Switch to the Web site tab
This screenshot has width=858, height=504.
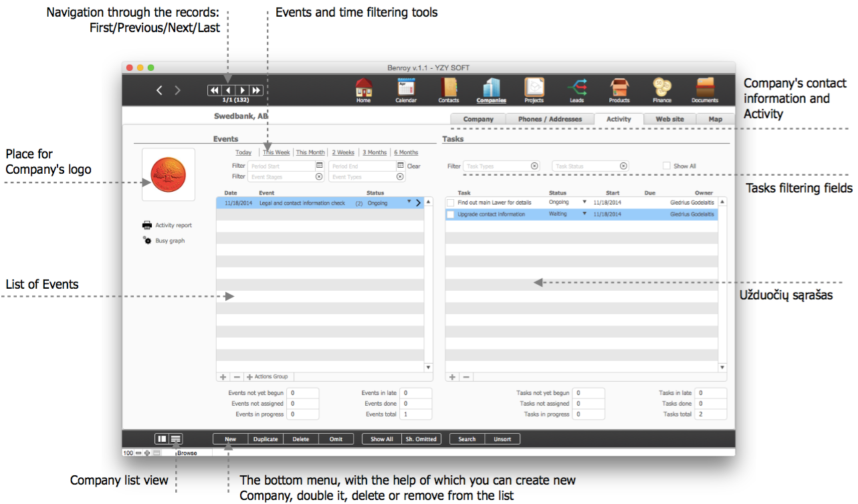tap(669, 119)
